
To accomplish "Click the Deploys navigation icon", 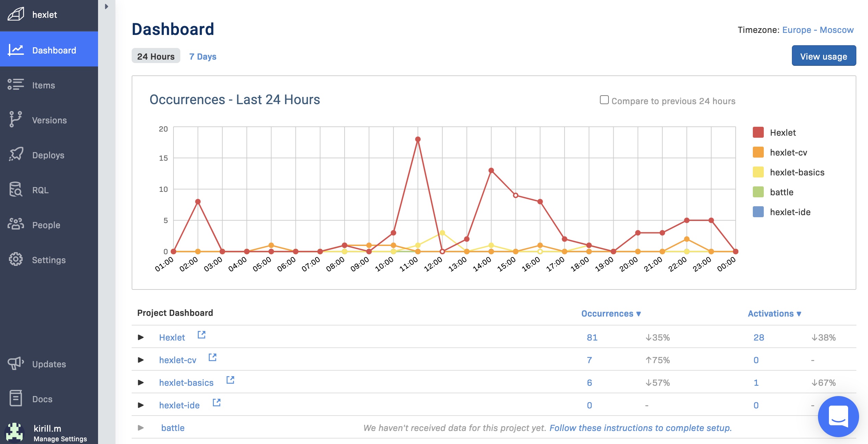I will click(x=15, y=155).
